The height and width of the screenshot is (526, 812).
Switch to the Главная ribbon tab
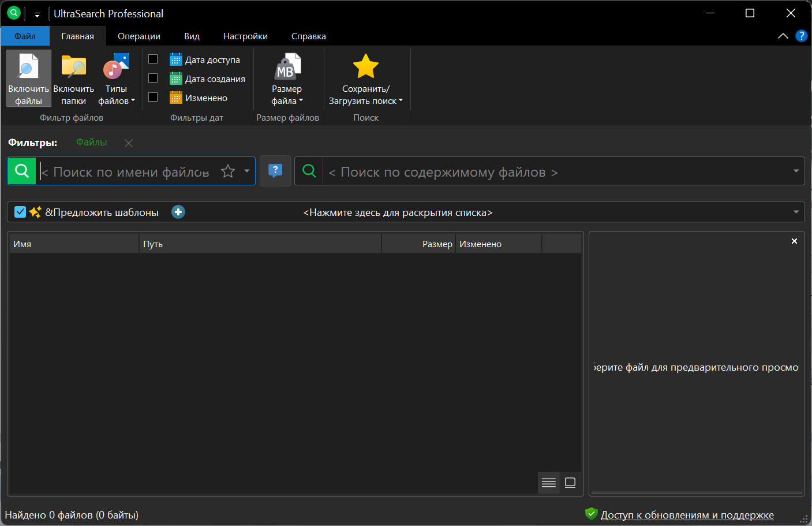pyautogui.click(x=78, y=36)
